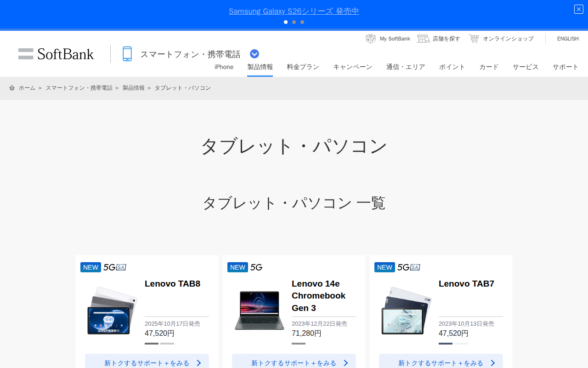
Task: Open the My SoftBank link
Action: click(395, 39)
